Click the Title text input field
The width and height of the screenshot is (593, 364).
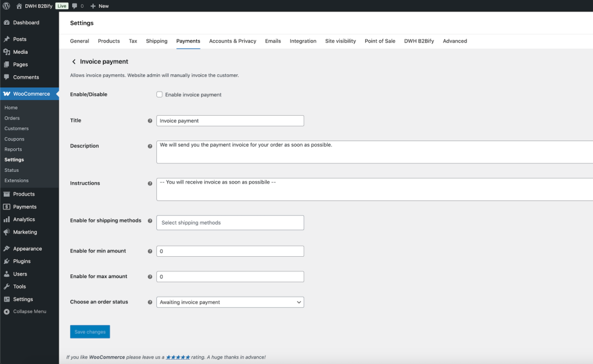pos(230,121)
